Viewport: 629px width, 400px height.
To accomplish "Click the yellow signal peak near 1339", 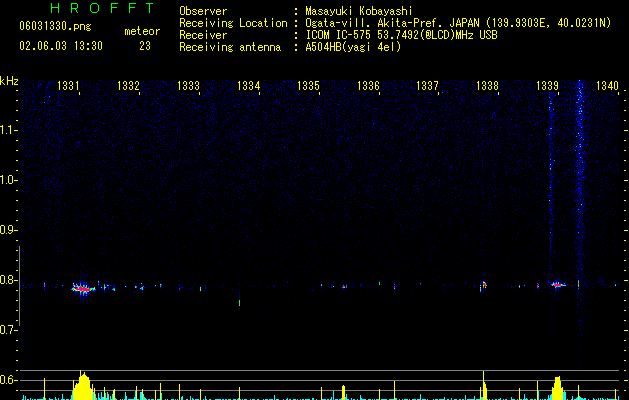I will pyautogui.click(x=557, y=388).
